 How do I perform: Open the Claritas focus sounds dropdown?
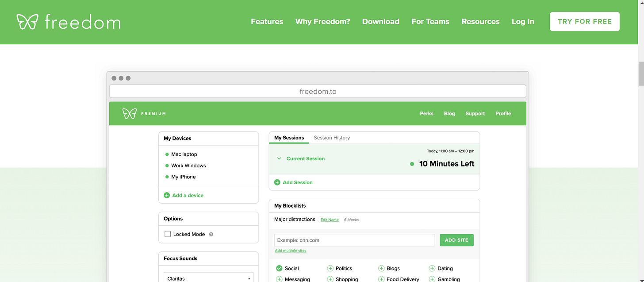(208, 278)
